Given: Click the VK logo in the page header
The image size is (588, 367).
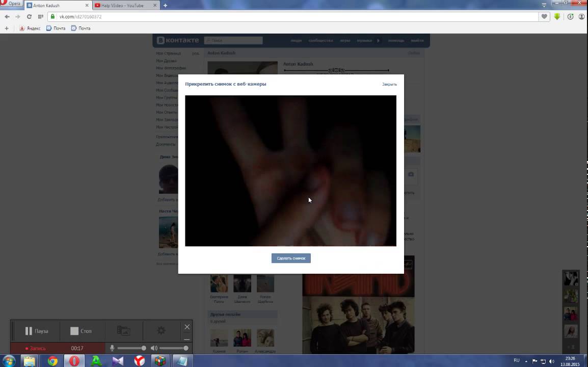Looking at the screenshot, I should click(x=178, y=40).
